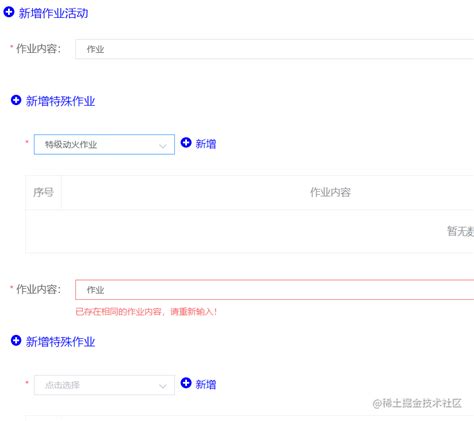Open the 特级动火作业 dropdown
The height and width of the screenshot is (421, 474).
(x=104, y=144)
